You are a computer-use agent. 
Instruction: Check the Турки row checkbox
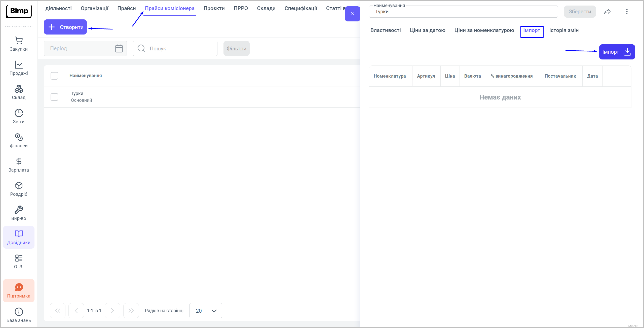54,97
